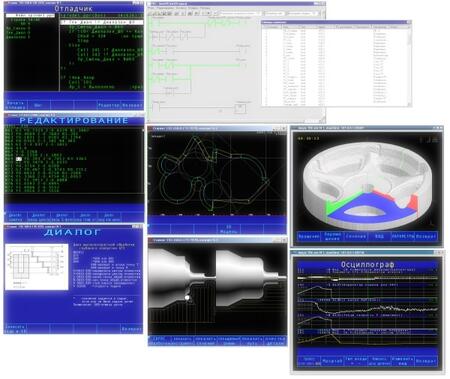Select the function block on bottom ladder rung
The width and height of the screenshot is (450, 379).
coord(240,108)
